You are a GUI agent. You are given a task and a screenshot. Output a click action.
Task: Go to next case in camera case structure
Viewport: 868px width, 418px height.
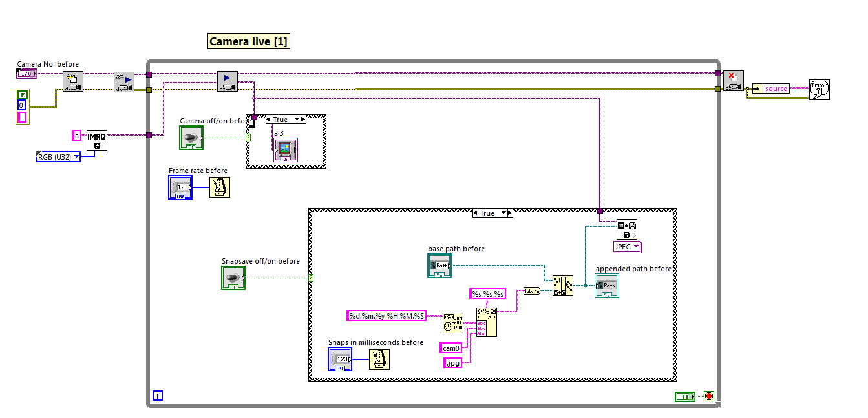(304, 120)
